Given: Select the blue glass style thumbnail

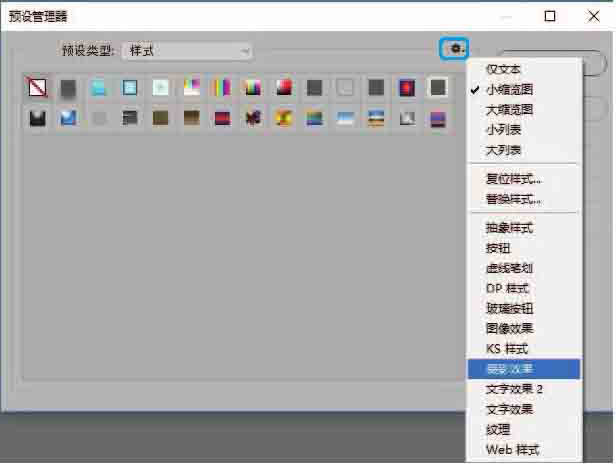Looking at the screenshot, I should [x=68, y=118].
